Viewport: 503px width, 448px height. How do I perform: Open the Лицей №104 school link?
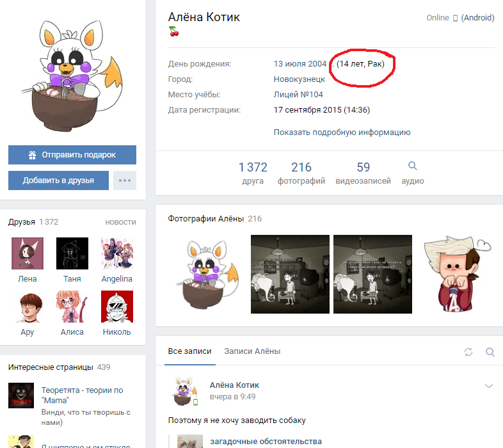point(298,94)
